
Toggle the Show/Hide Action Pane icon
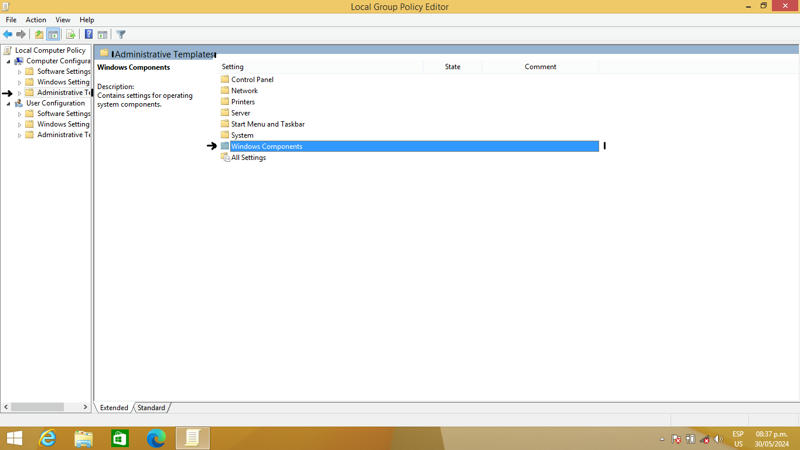click(103, 35)
